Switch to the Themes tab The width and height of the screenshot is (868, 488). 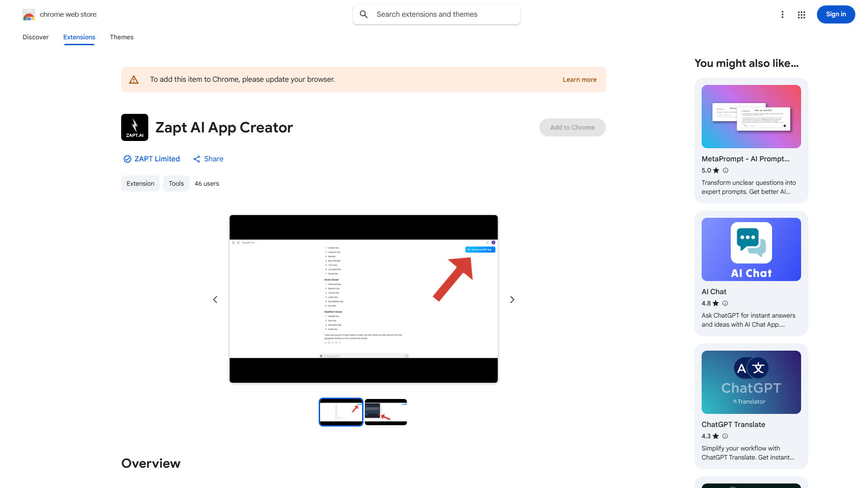[121, 37]
